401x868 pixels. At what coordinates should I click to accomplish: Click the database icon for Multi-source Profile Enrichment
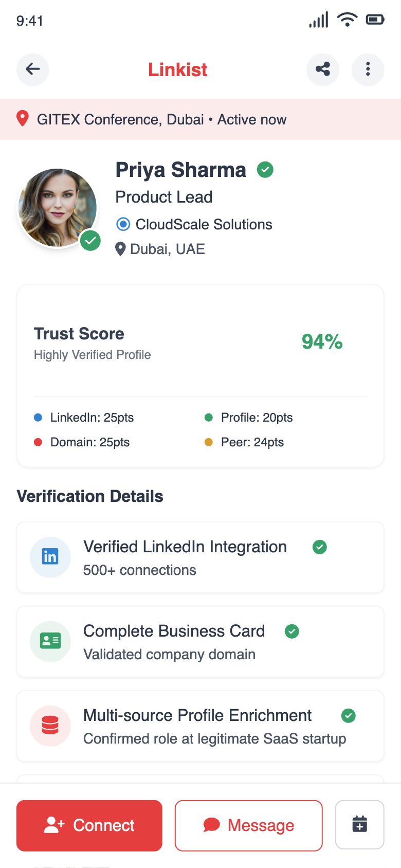50,726
